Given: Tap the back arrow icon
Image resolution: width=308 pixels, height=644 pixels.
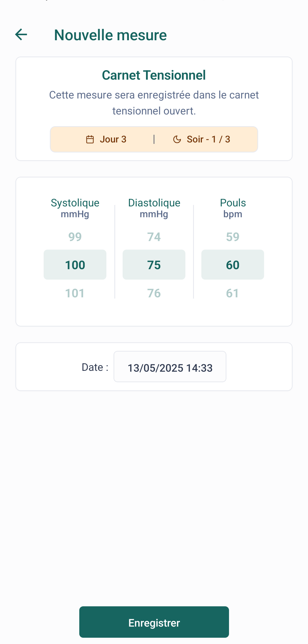Looking at the screenshot, I should [x=21, y=35].
